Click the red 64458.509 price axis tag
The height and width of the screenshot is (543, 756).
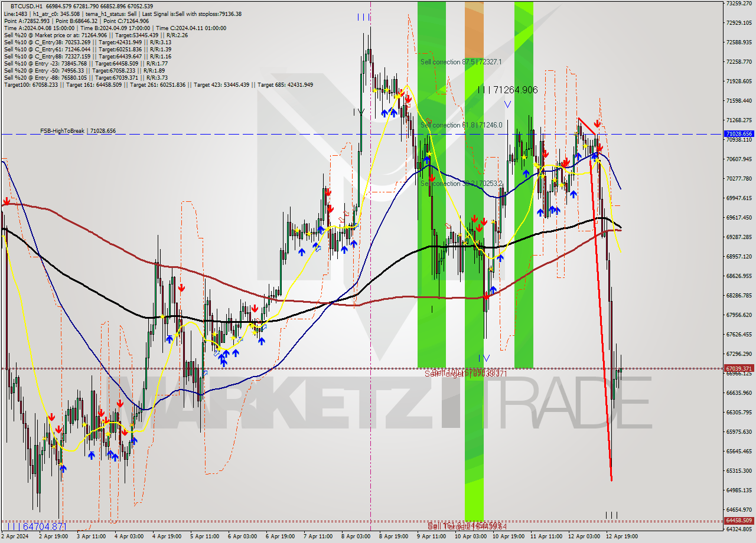[x=739, y=521]
